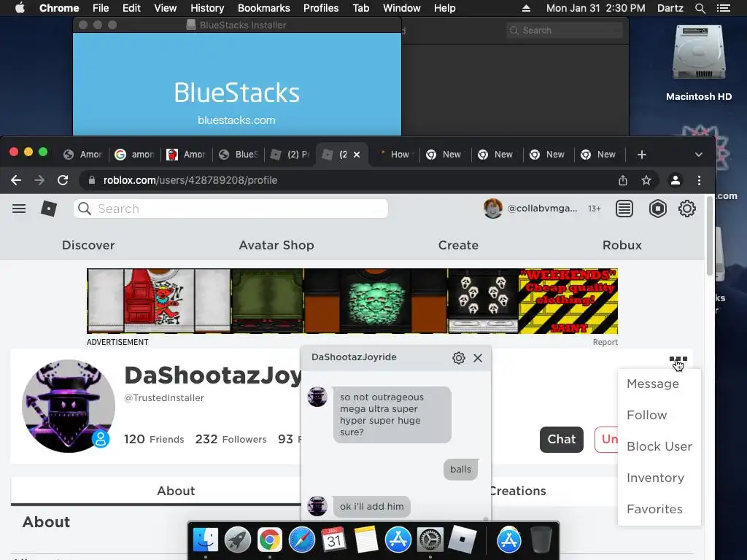This screenshot has width=747, height=560.
Task: Open Chrome profile avatar button
Action: [675, 180]
